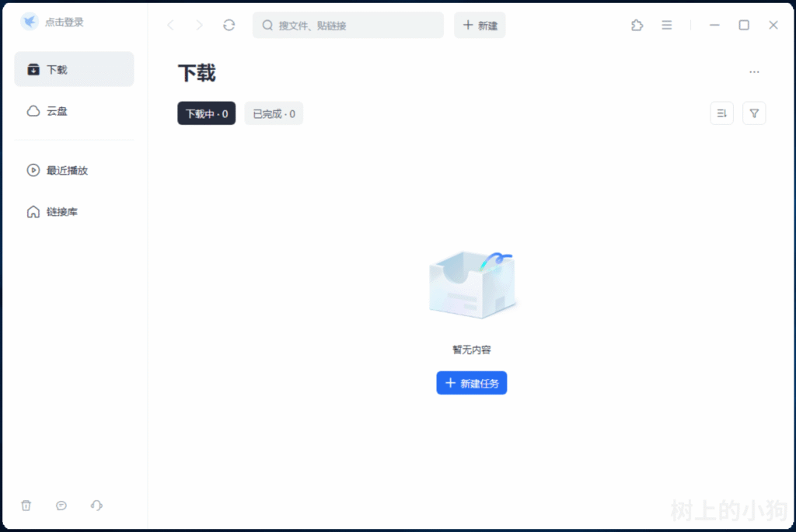Open the message feedback icon

point(61,506)
